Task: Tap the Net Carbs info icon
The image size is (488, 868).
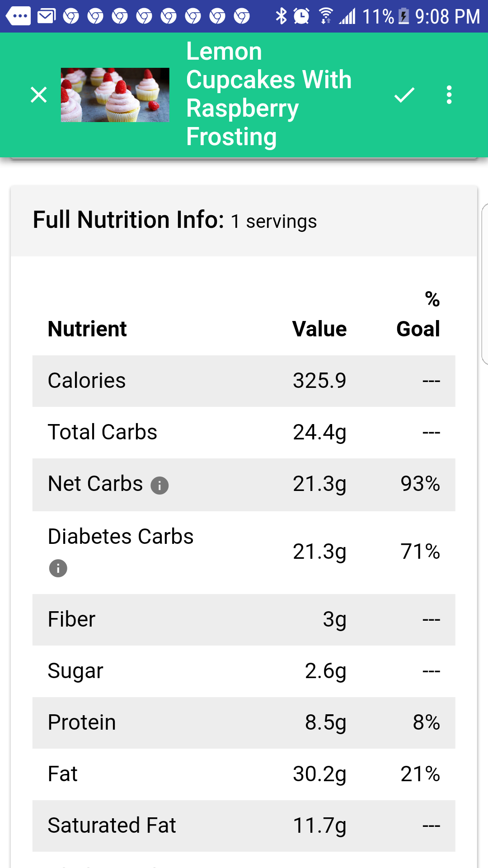Action: [160, 486]
